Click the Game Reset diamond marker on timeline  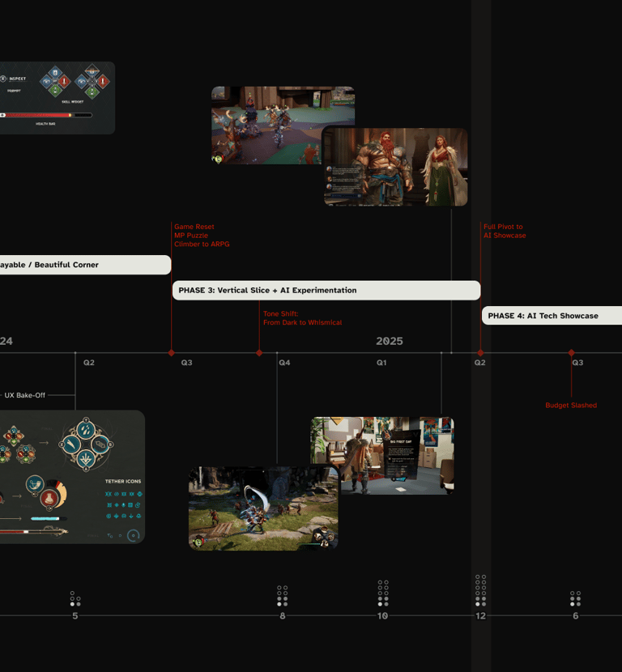click(x=172, y=353)
